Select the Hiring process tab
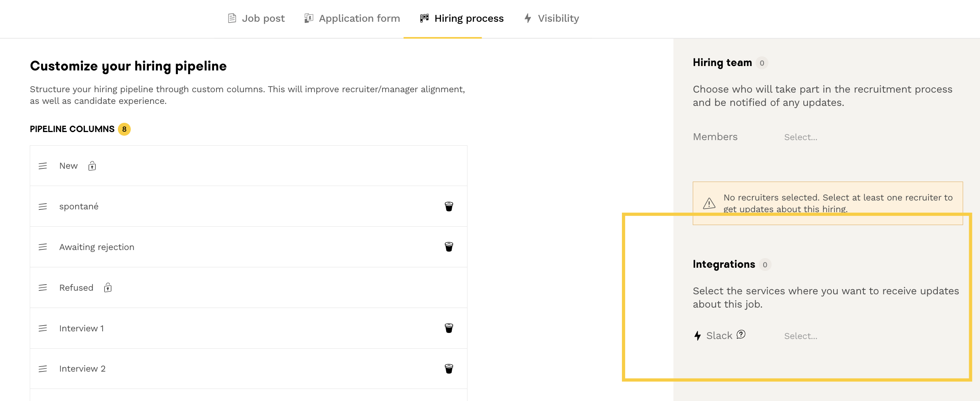The image size is (980, 401). [x=462, y=19]
